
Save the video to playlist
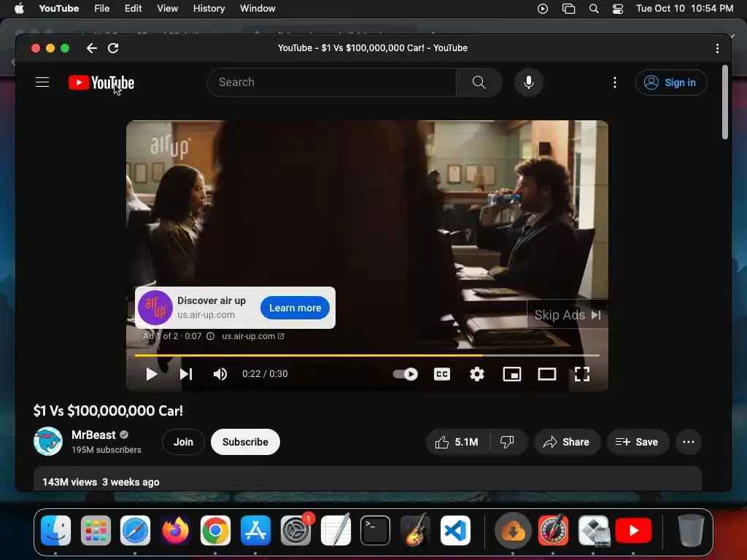[638, 442]
